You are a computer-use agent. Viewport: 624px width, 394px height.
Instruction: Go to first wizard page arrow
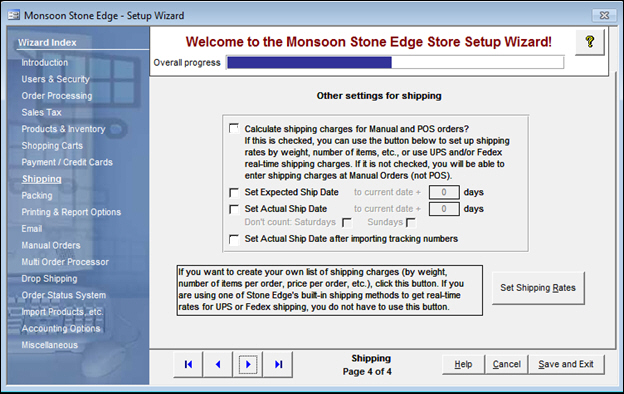[188, 364]
